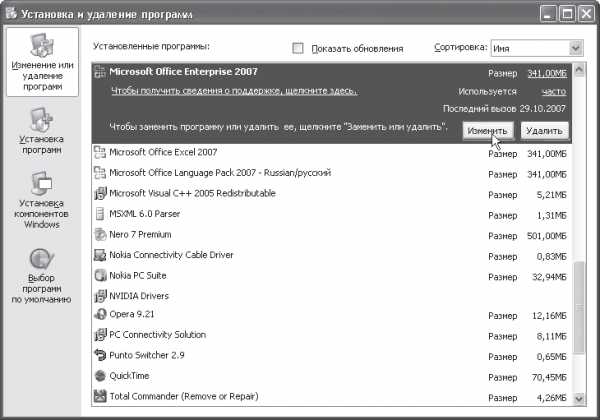Switch to "Установка программ" sidebar section
The image size is (600, 420).
pyautogui.click(x=42, y=135)
